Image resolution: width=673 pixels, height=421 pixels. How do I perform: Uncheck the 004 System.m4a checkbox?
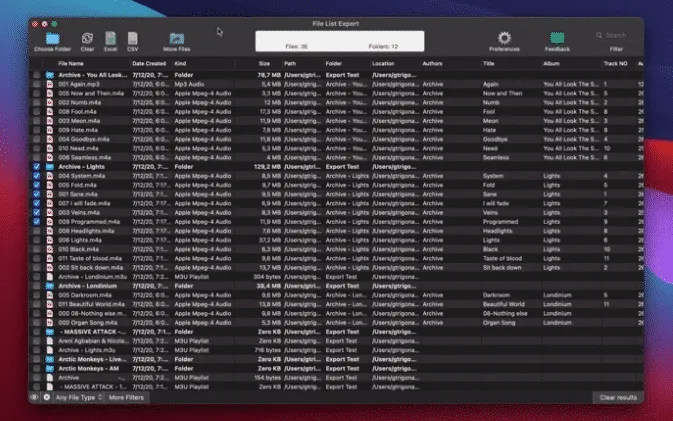(x=36, y=176)
